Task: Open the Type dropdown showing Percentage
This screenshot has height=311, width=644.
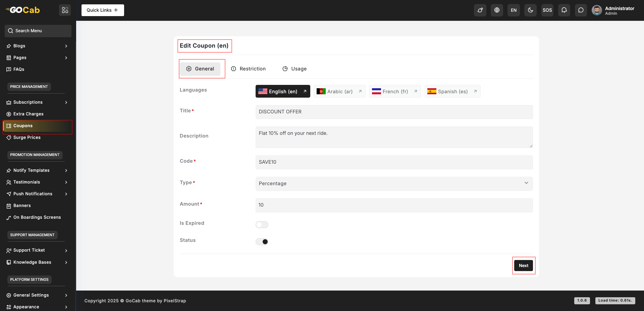Action: (394, 184)
